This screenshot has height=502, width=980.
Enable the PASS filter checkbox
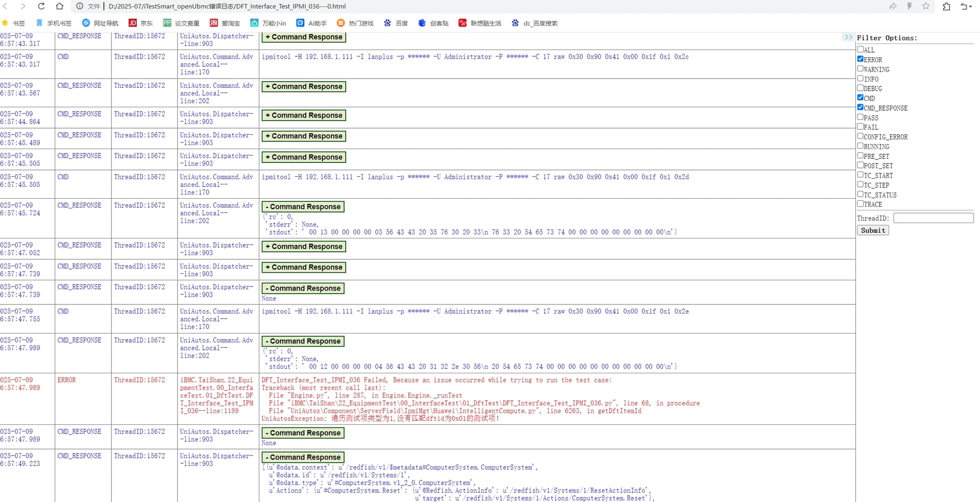(x=860, y=117)
